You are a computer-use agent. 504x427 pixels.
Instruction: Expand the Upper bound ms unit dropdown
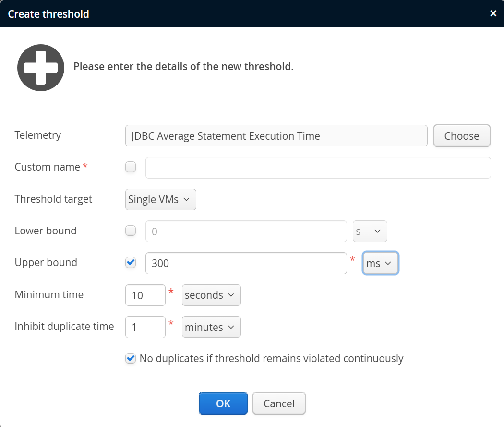pos(380,263)
